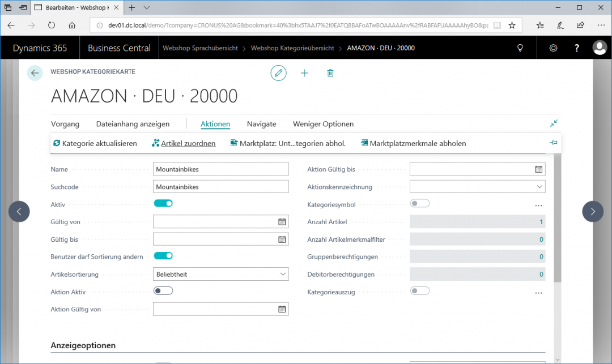Screen dimensions: 612x364
Task: Click the Suchcode input field
Action: 221,187
